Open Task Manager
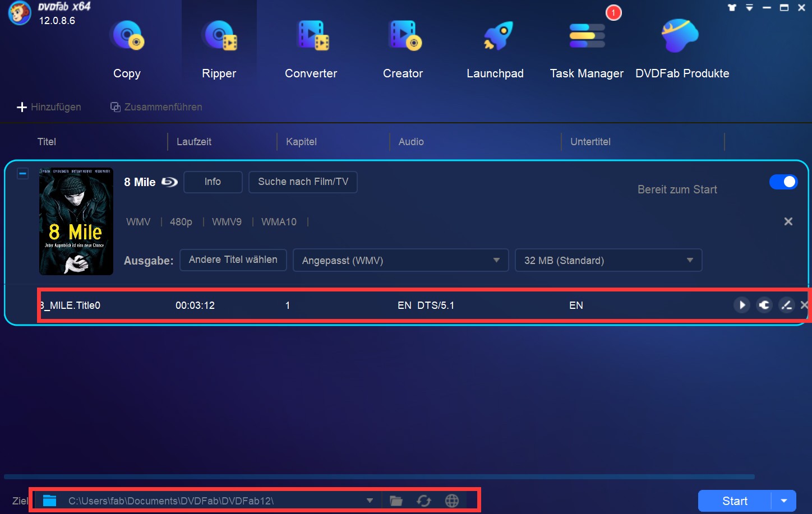The image size is (812, 514). (587, 49)
